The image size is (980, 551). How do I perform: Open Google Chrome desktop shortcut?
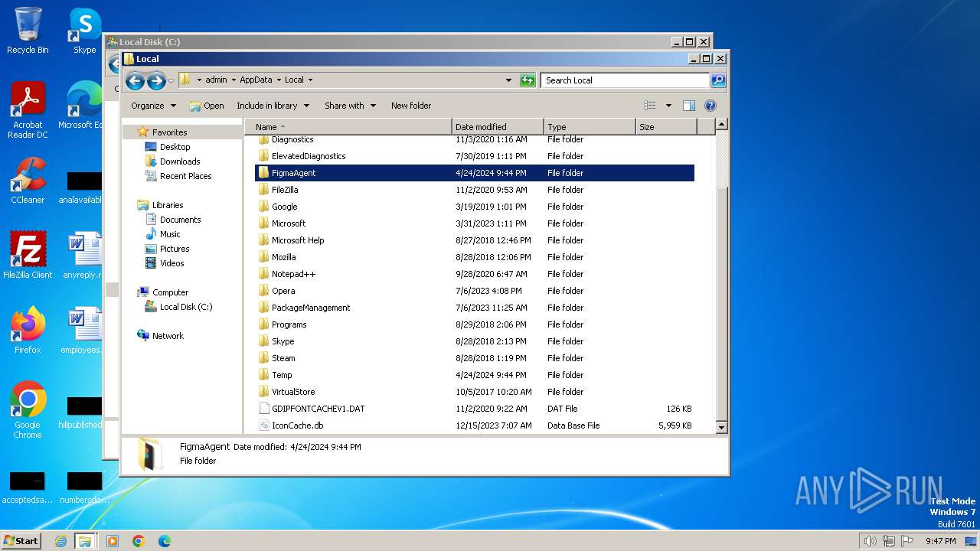[x=28, y=409]
